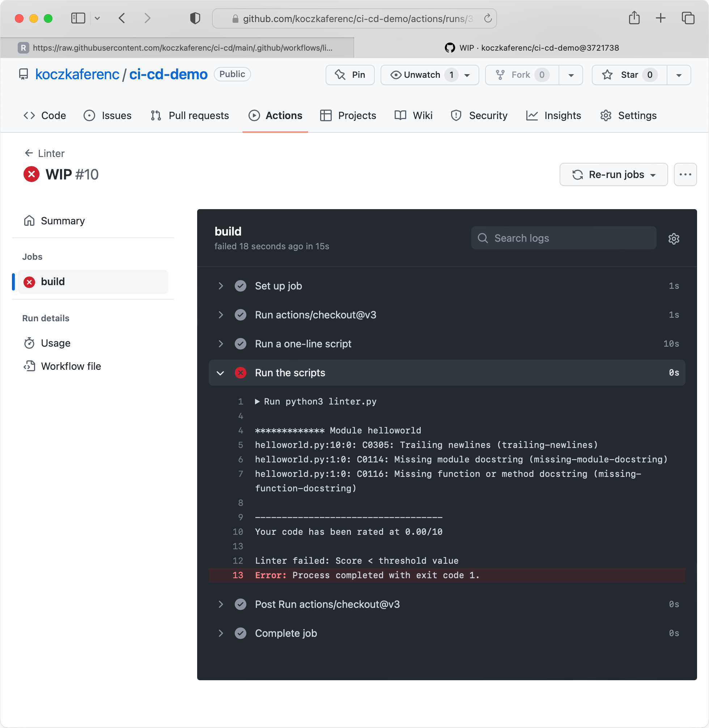Open the three-dots workflow run menu
The image size is (709, 728).
685,174
